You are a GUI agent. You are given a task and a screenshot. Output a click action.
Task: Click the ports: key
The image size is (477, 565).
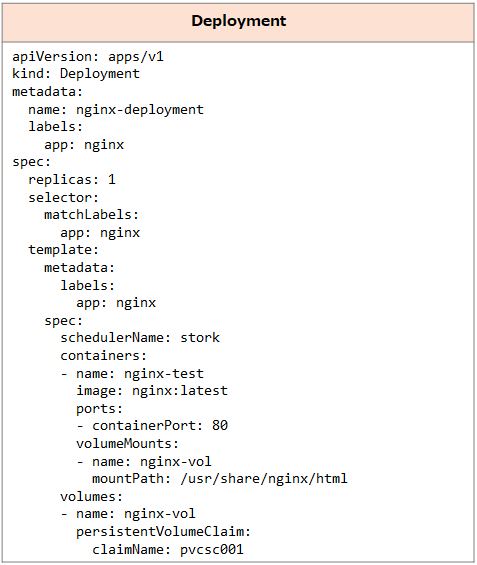coord(99,409)
